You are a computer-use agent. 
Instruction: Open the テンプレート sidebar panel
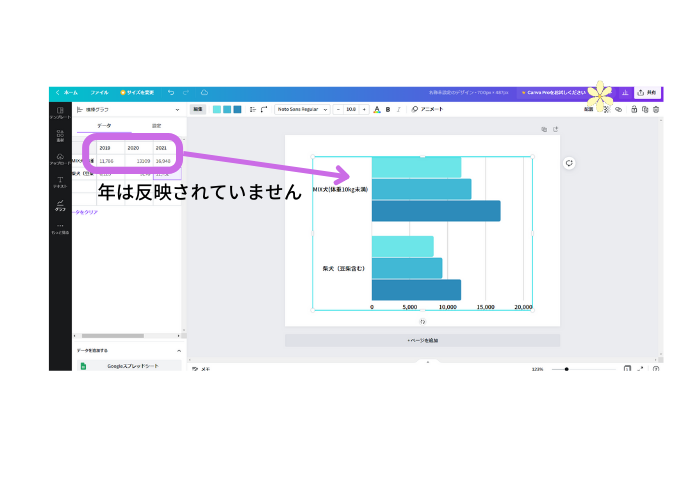[60, 112]
